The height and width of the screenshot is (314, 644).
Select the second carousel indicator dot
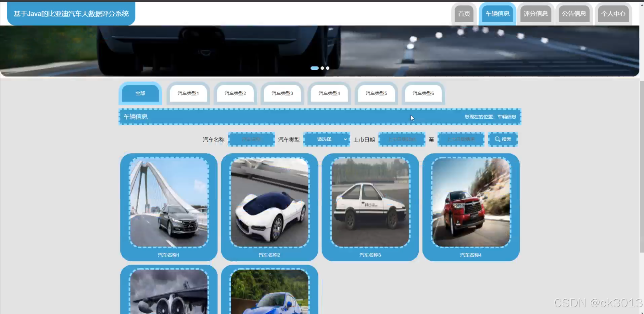pyautogui.click(x=322, y=68)
